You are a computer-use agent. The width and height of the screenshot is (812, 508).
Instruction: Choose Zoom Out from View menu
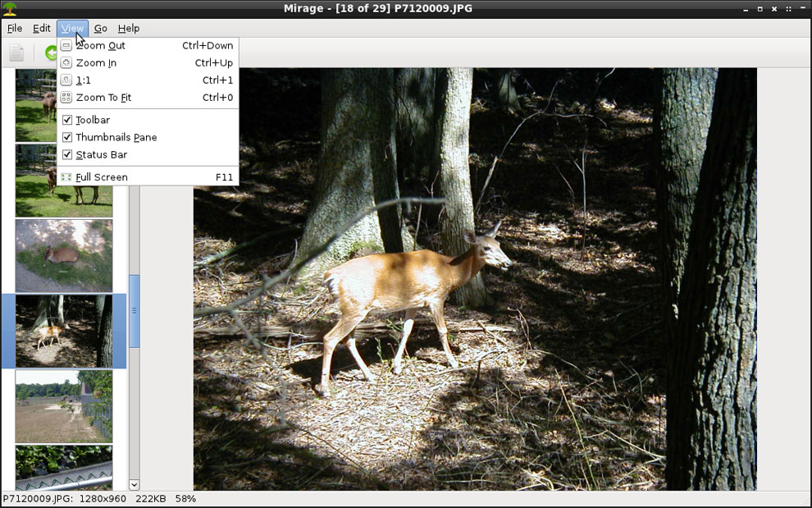(x=148, y=46)
